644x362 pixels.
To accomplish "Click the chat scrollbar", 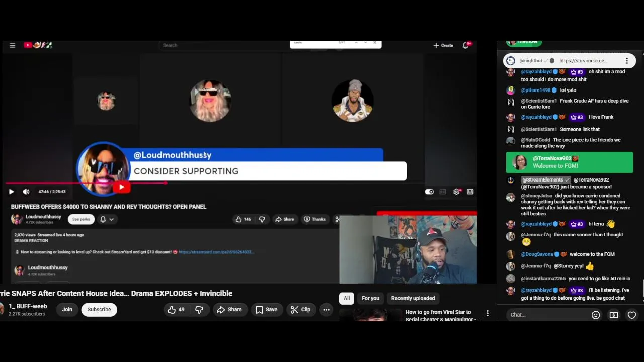I will pyautogui.click(x=642, y=289).
